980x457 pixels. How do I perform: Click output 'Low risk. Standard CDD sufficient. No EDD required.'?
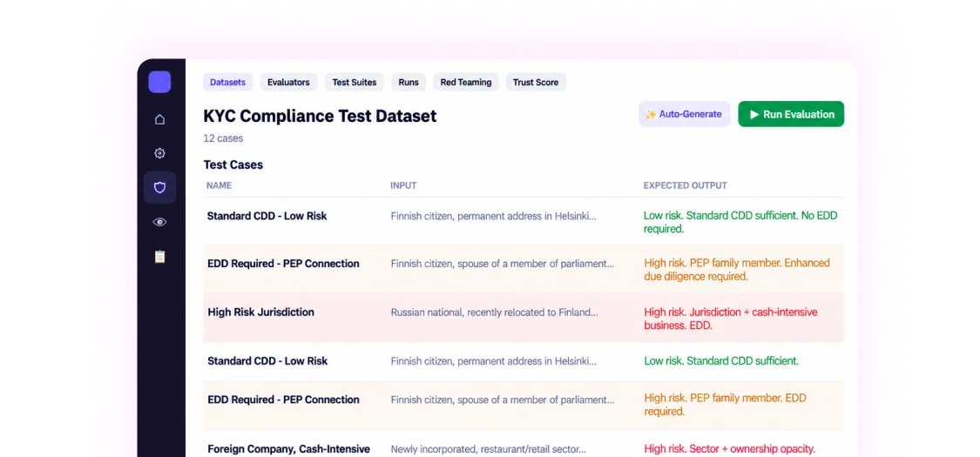pos(740,222)
